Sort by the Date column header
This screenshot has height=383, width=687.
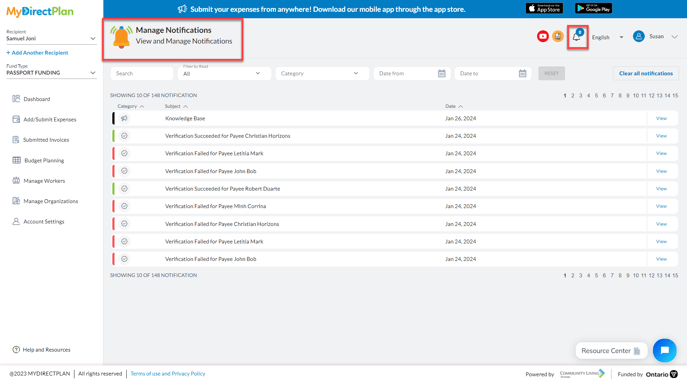[x=454, y=106]
